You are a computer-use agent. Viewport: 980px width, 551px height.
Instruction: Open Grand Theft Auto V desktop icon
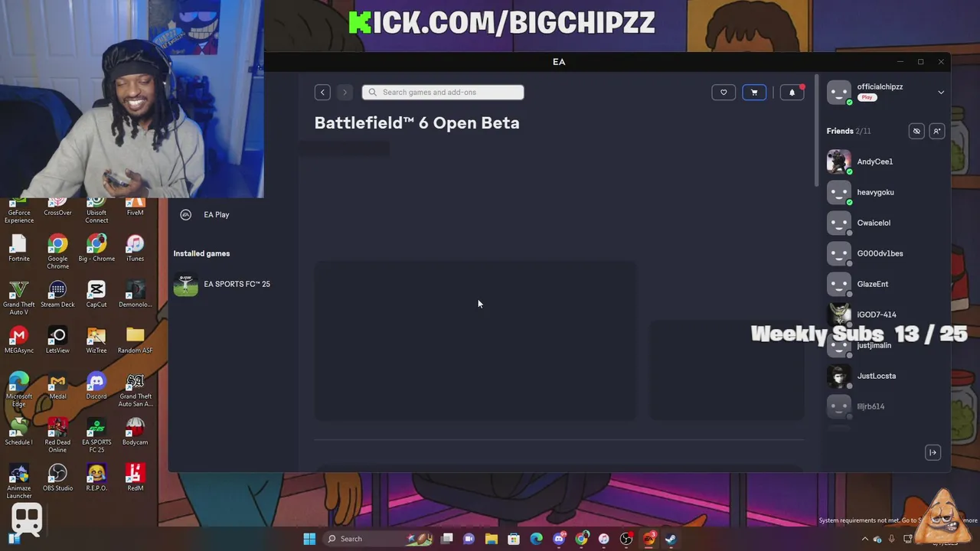coord(19,297)
